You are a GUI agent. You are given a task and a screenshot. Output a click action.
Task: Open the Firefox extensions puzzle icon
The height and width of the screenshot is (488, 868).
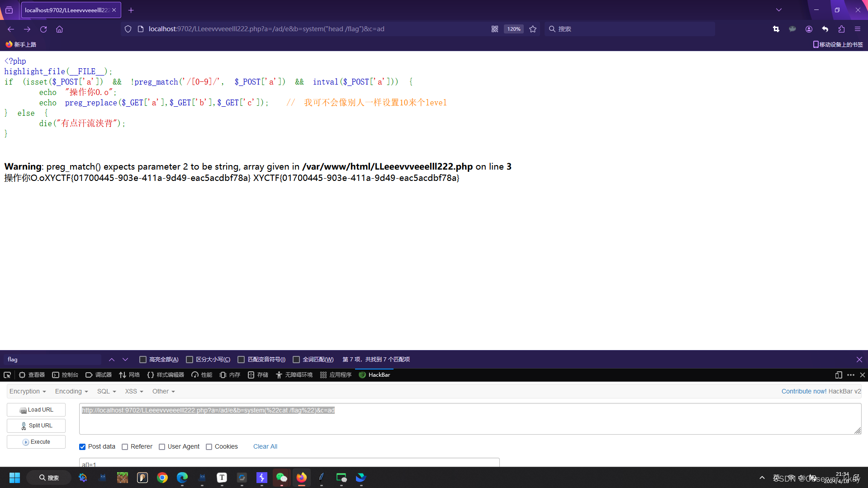pos(841,29)
